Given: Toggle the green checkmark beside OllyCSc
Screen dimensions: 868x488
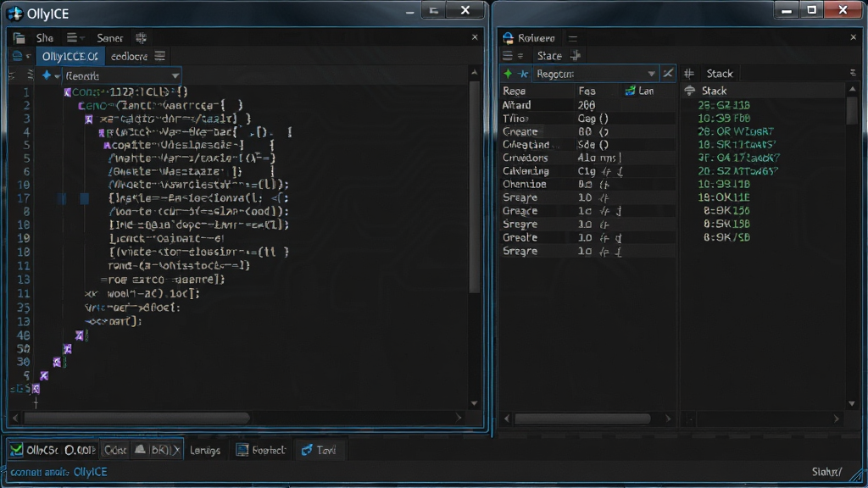Looking at the screenshot, I should (x=17, y=450).
